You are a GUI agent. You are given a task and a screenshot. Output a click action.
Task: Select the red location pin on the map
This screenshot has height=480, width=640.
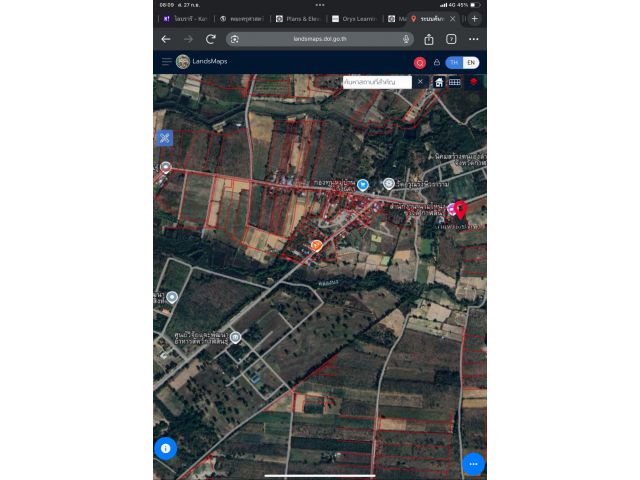pos(461,210)
